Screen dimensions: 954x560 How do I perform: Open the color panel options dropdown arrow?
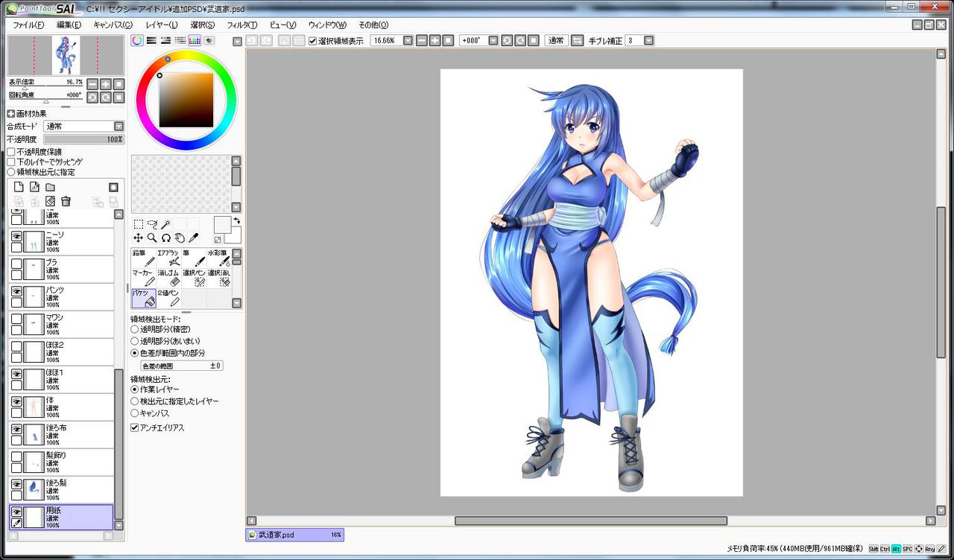pos(236,41)
